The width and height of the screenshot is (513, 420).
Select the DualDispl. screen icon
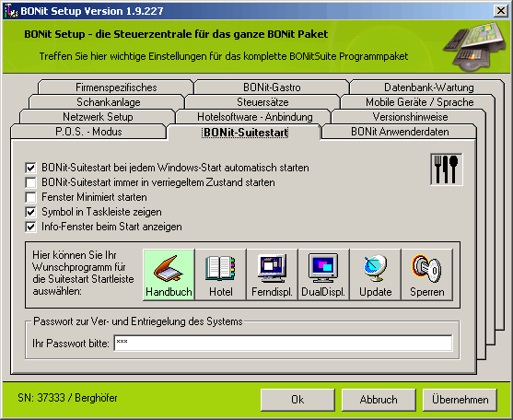[323, 274]
